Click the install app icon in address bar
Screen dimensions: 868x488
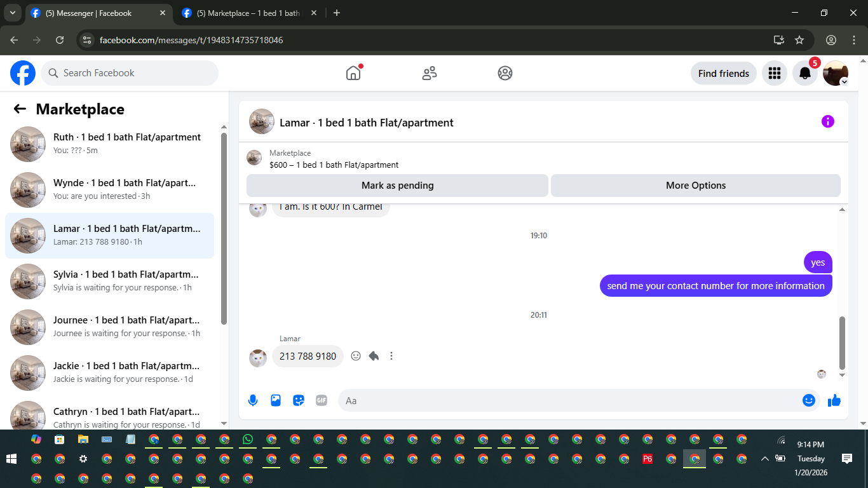coord(779,40)
